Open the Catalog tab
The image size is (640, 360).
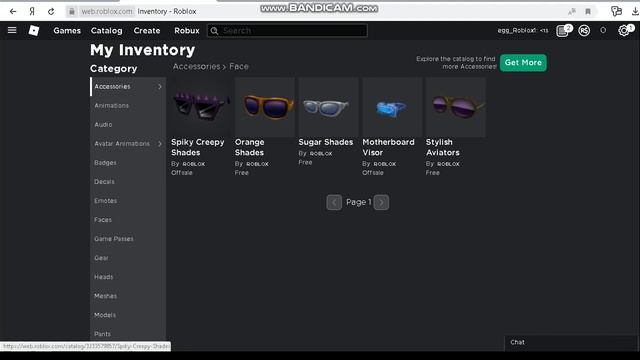coord(107,31)
